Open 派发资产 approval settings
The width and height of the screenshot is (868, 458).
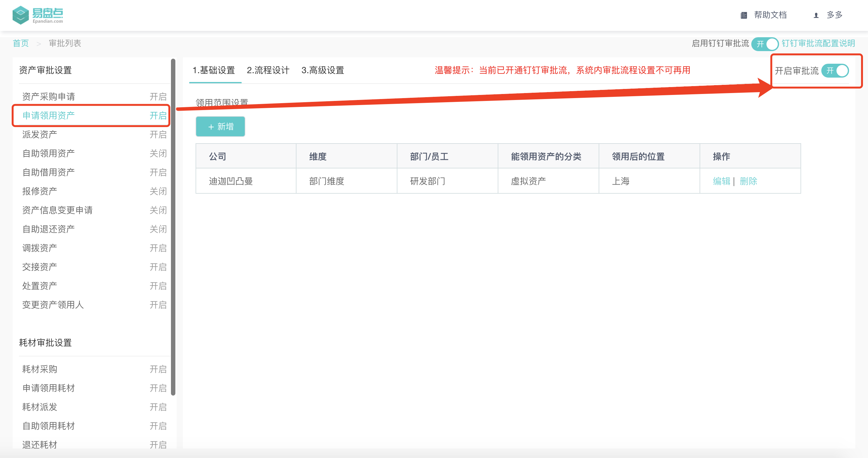40,134
